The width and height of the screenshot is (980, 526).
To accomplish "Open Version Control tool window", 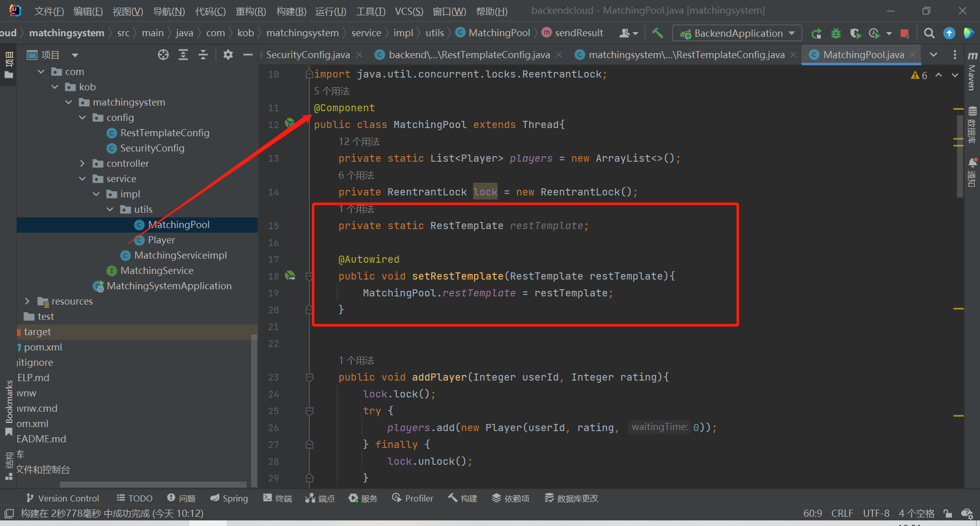I will 62,498.
